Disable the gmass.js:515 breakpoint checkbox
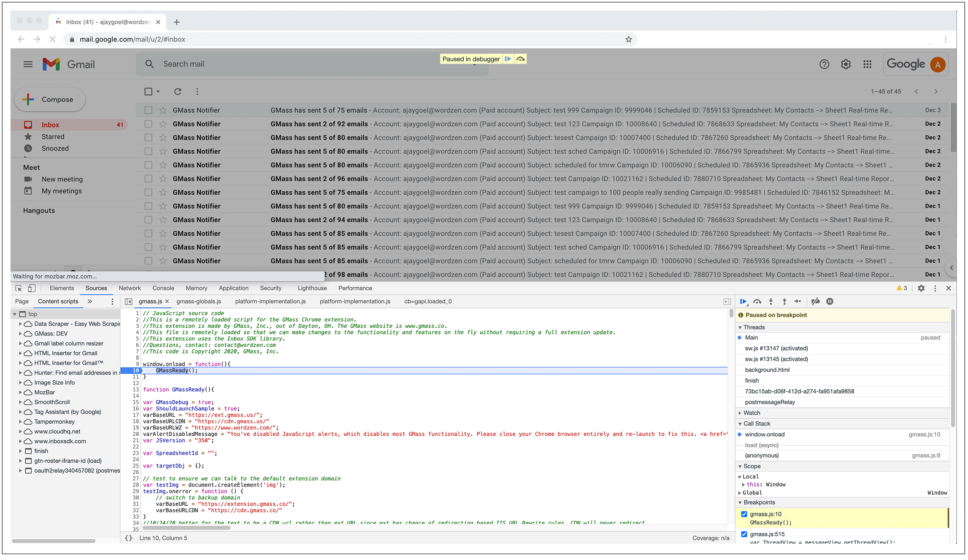The height and width of the screenshot is (560, 968). (744, 534)
